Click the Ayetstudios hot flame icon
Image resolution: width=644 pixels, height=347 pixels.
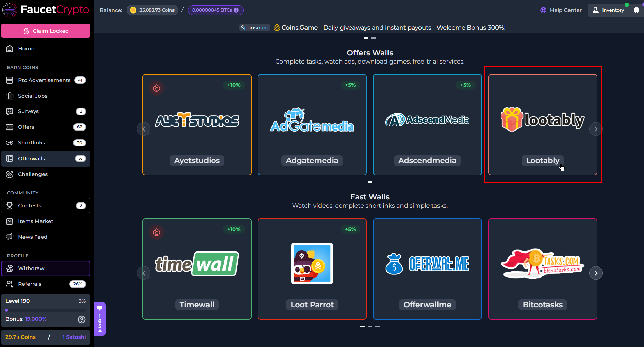[156, 88]
